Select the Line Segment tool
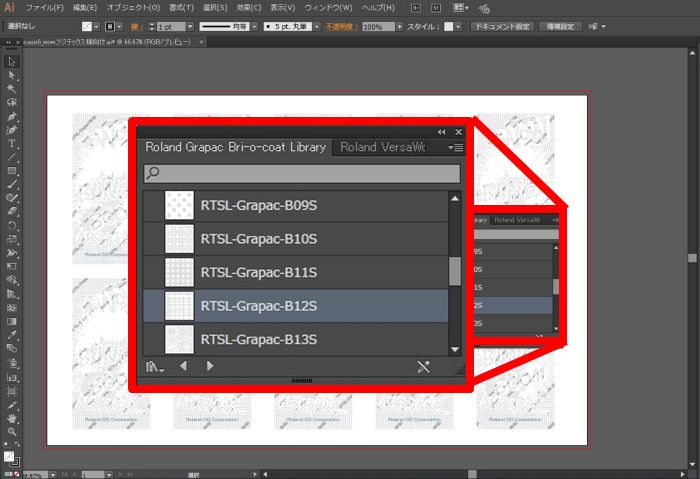The image size is (700, 479). pos(12,157)
